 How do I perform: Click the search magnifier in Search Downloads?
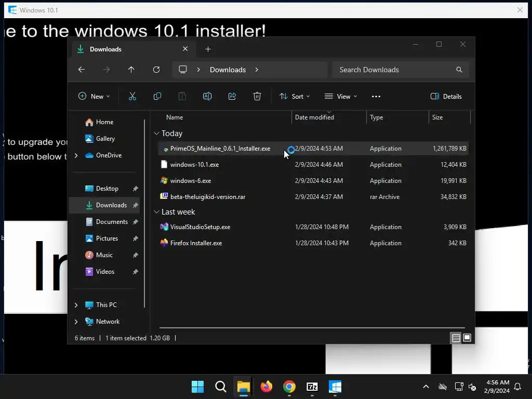tap(459, 70)
